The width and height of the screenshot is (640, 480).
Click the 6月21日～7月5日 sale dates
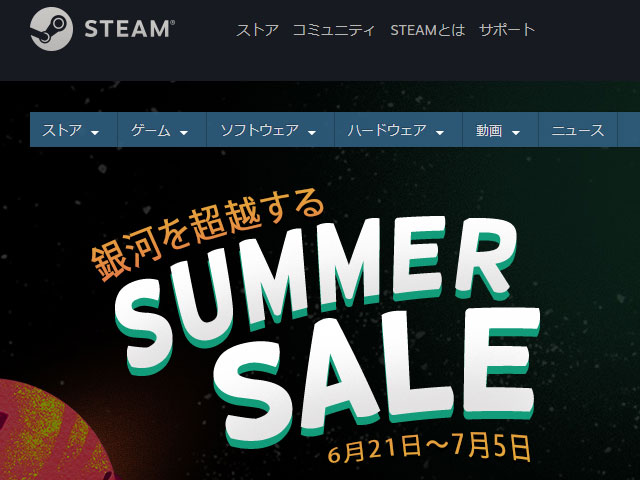click(429, 448)
